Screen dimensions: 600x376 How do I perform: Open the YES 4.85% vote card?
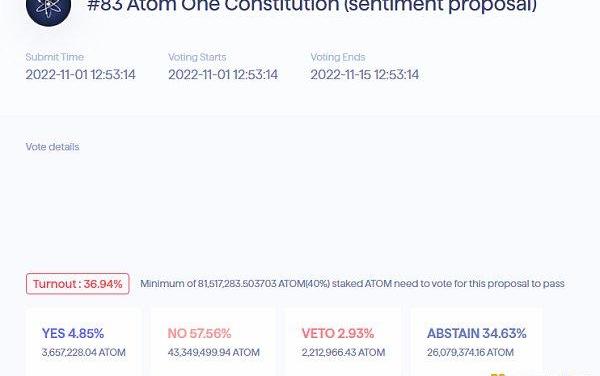(x=84, y=342)
